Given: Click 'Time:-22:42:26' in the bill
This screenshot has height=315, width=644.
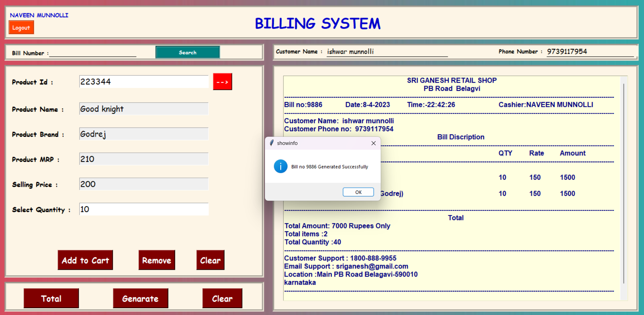Looking at the screenshot, I should 431,105.
